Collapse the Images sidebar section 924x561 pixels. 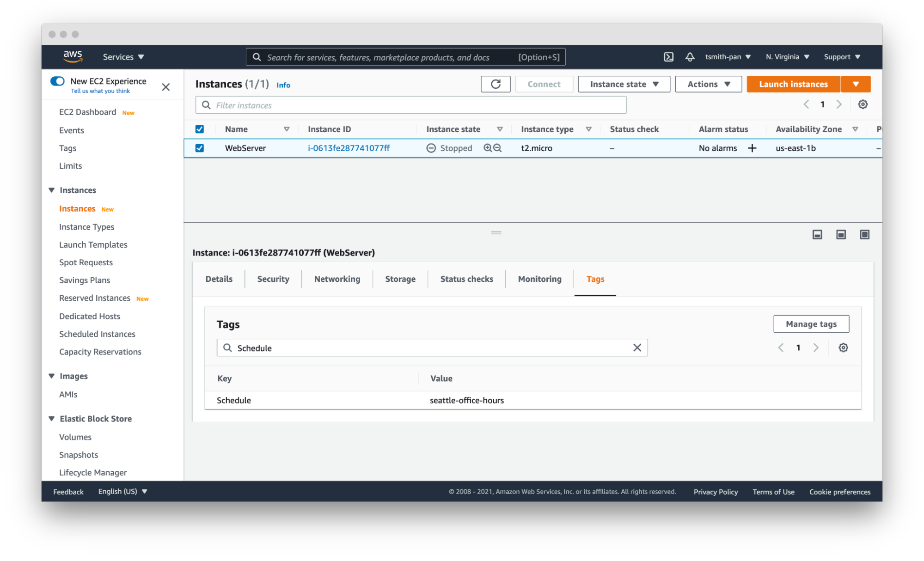(x=52, y=376)
